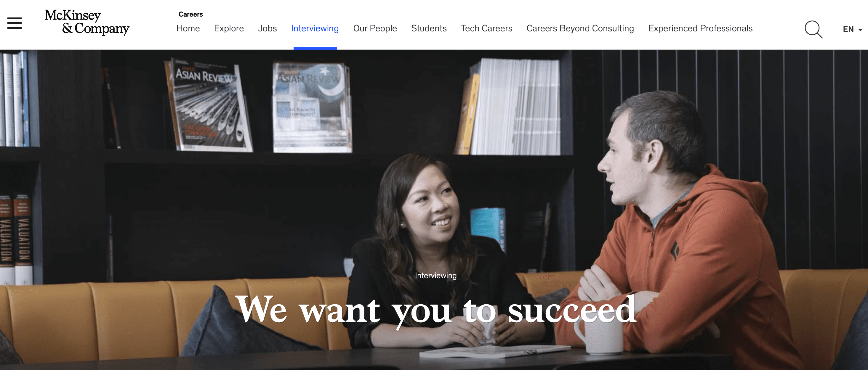Click the search magnifier icon
868x370 pixels.
(814, 30)
